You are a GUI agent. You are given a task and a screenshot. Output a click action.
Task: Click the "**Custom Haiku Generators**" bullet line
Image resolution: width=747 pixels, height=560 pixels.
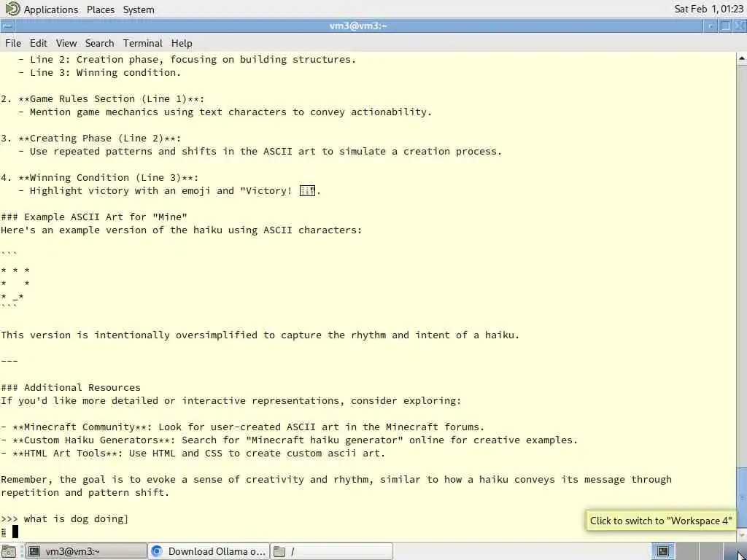[x=289, y=440]
